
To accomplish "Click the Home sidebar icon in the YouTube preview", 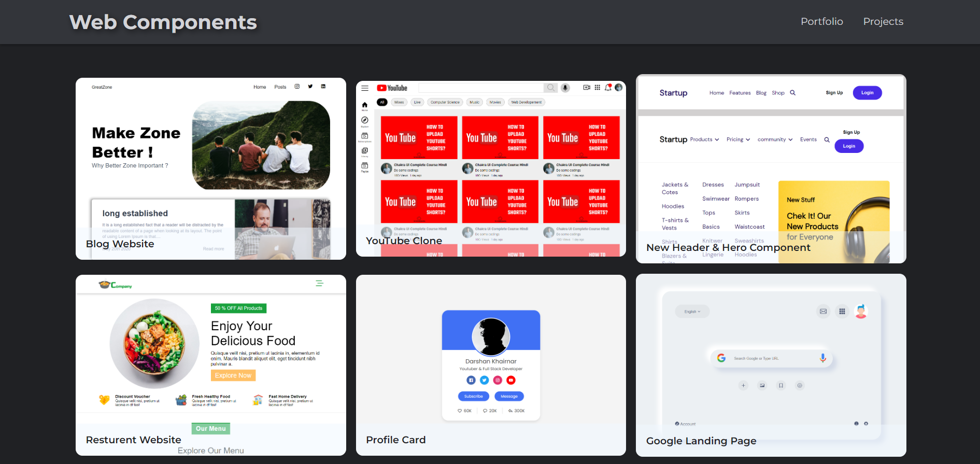I will 365,106.
